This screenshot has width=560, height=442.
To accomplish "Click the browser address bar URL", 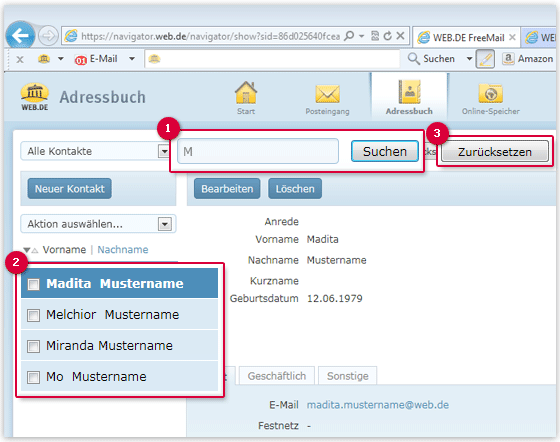I will coord(210,36).
